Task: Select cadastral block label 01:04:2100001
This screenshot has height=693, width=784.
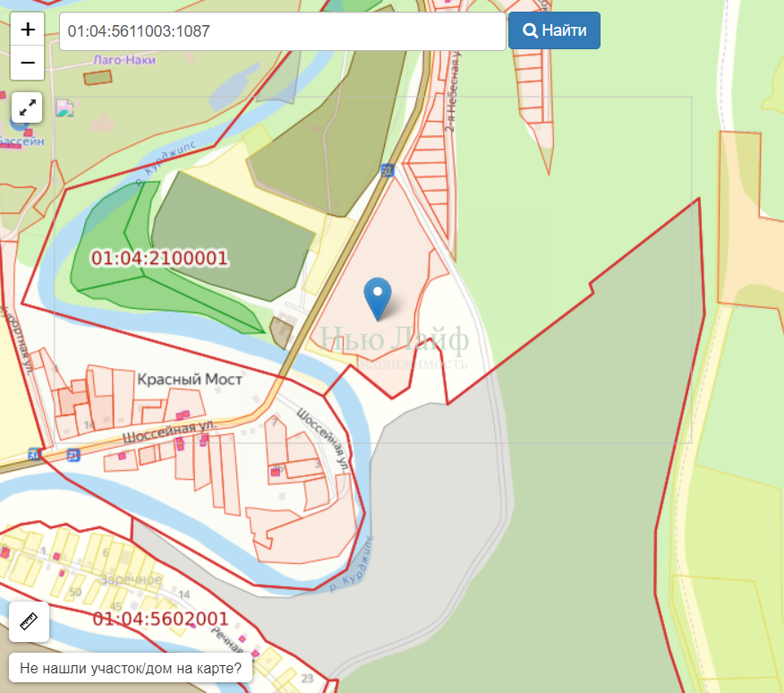Action: [159, 259]
